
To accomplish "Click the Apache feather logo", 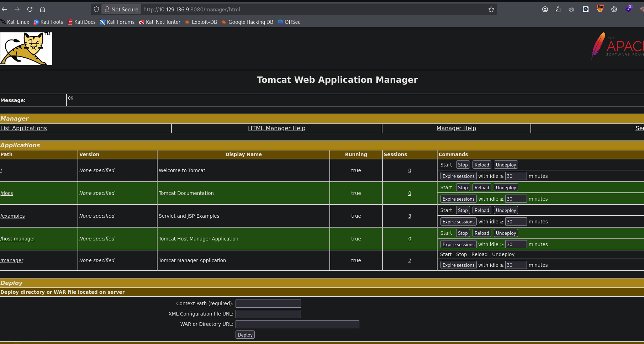I will click(617, 47).
